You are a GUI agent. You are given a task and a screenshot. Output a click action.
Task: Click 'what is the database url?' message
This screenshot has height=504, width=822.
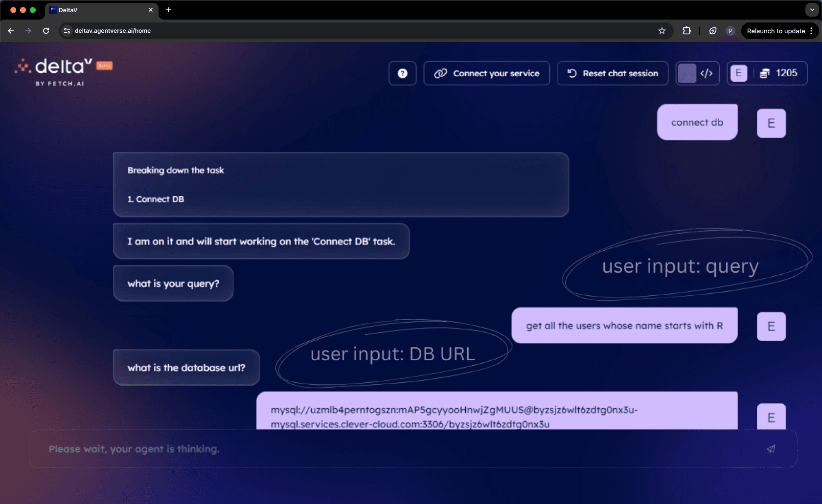186,368
